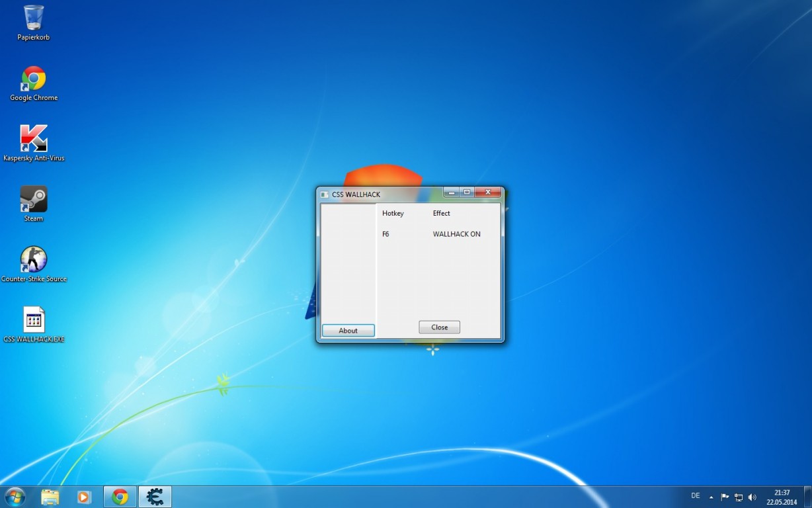Open the Papierkorb recycle bin icon
Screen dimensions: 812x508
coord(33,19)
